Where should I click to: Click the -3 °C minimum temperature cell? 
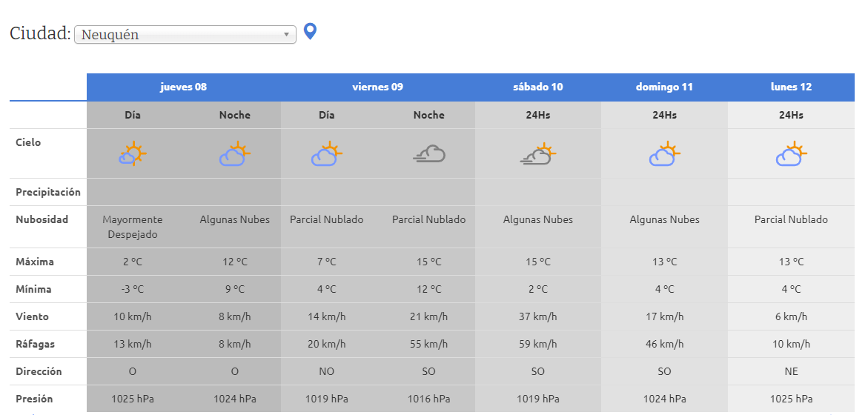click(133, 289)
